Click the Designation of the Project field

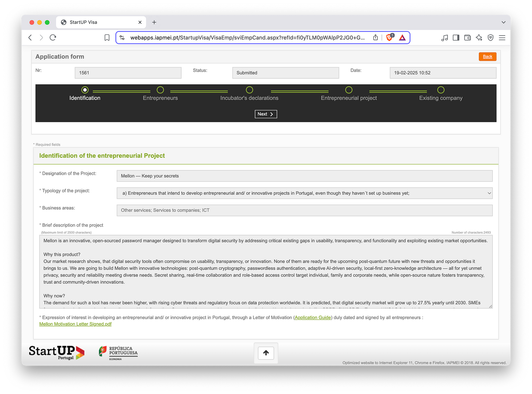point(305,176)
